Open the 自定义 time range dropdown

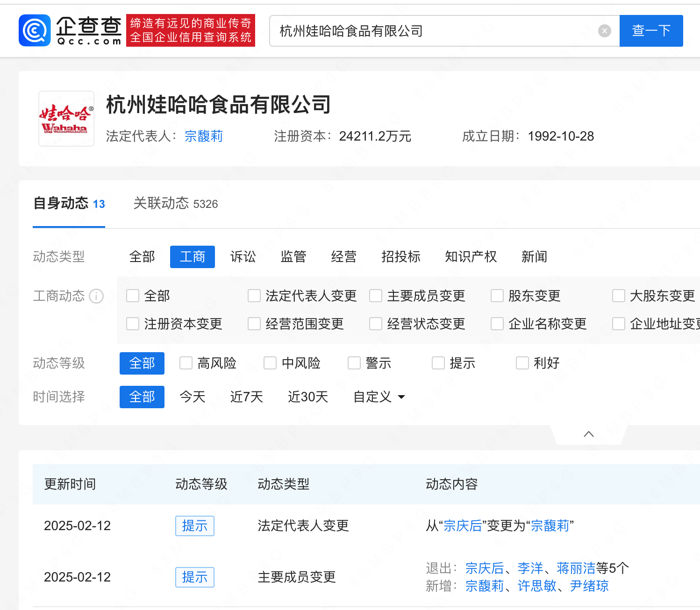pyautogui.click(x=379, y=397)
